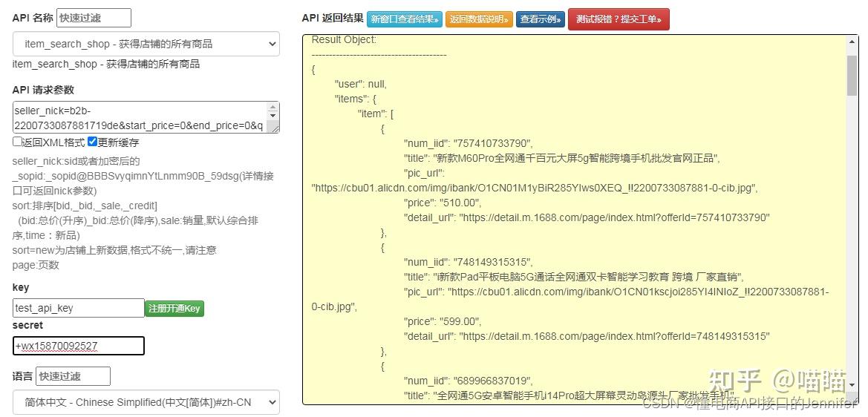Click the first "pic_url": key line
The width and height of the screenshot is (868, 417).
[424, 173]
